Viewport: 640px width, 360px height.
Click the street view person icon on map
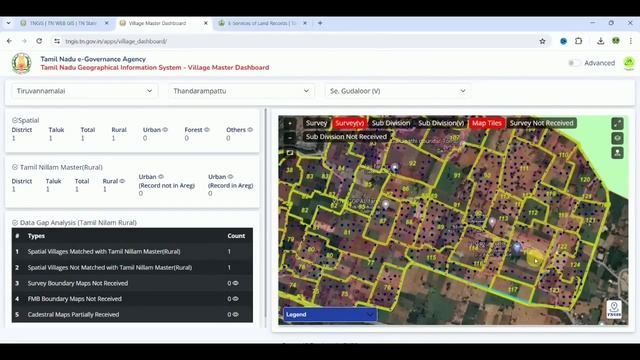coord(617,153)
